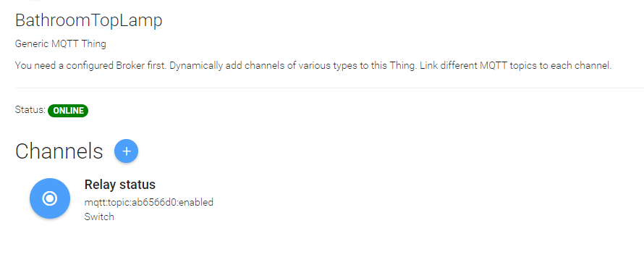
Task: Open the Relay status channel link icon
Action: click(x=50, y=198)
